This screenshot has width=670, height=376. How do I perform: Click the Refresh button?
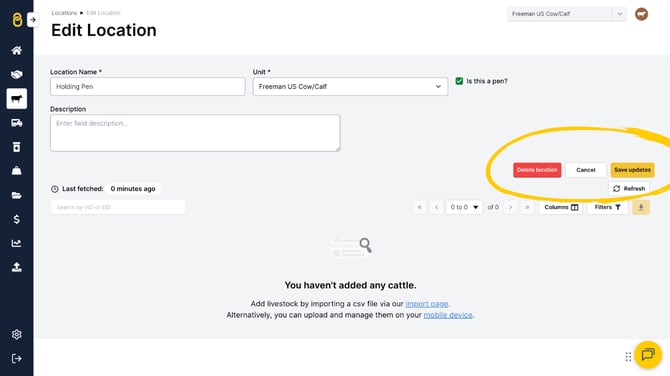(x=629, y=188)
